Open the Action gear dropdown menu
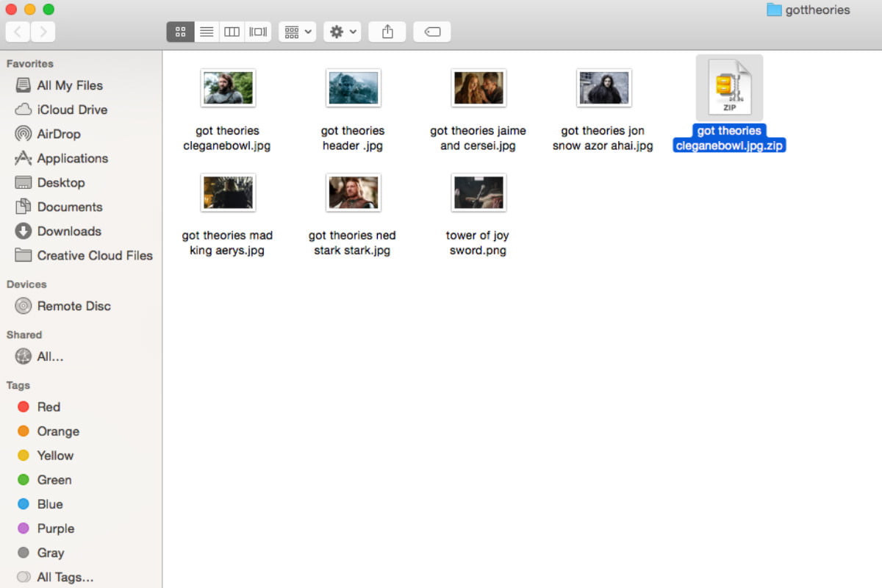882x588 pixels. (x=342, y=32)
